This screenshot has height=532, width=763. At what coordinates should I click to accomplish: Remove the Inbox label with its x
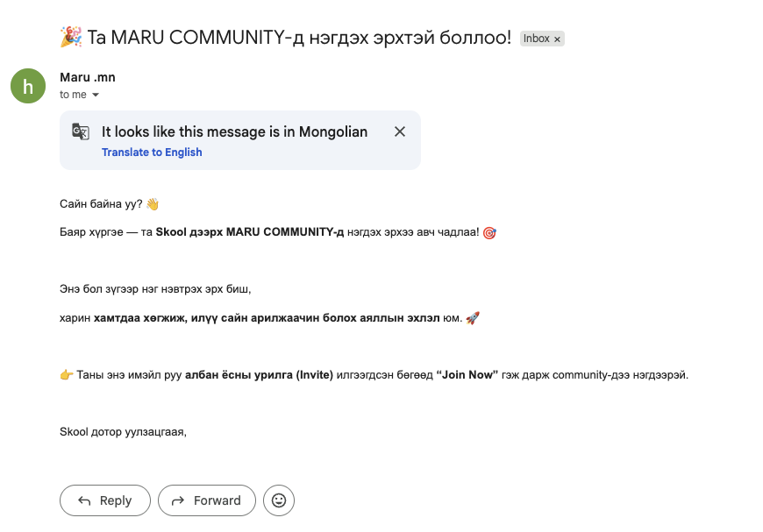tap(557, 39)
